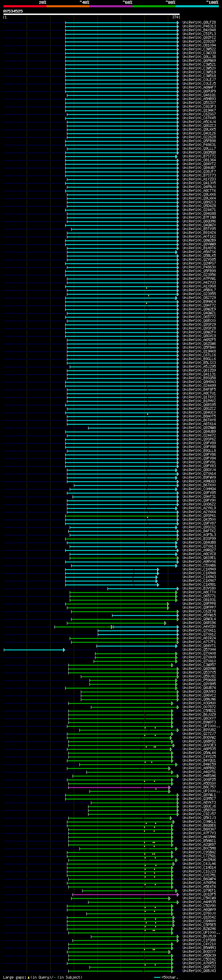Select the UniRef100_A4HM35 label
Screen dimensions: 222x980
pos(199,902)
